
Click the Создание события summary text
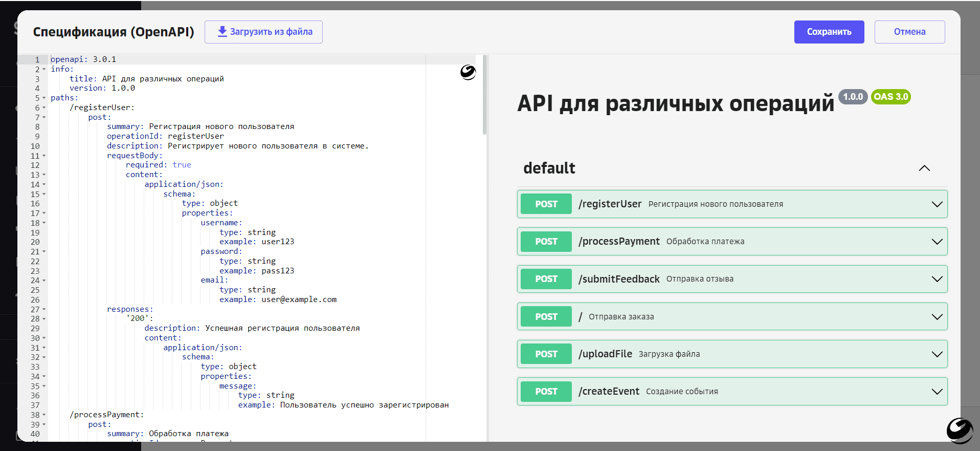click(682, 392)
